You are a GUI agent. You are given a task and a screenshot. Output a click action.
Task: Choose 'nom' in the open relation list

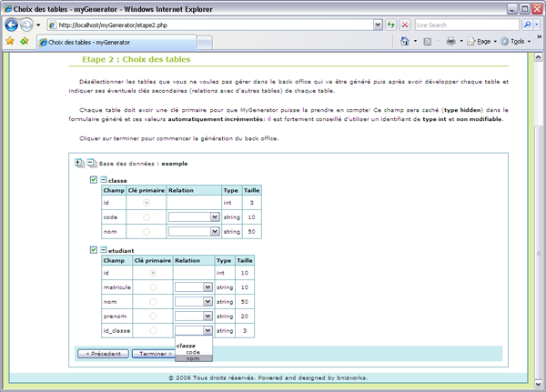point(193,358)
